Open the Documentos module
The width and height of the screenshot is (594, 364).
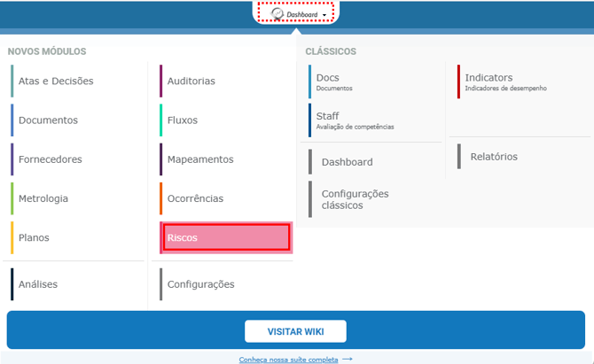tap(48, 120)
